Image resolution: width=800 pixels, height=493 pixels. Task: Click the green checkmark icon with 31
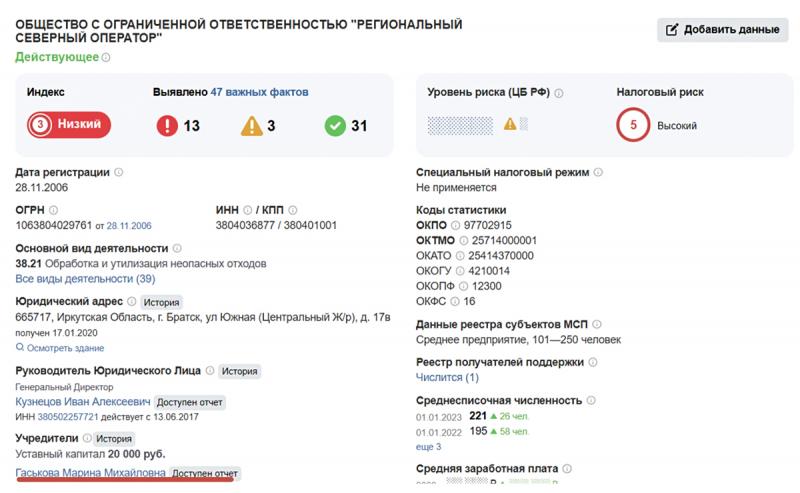(335, 126)
